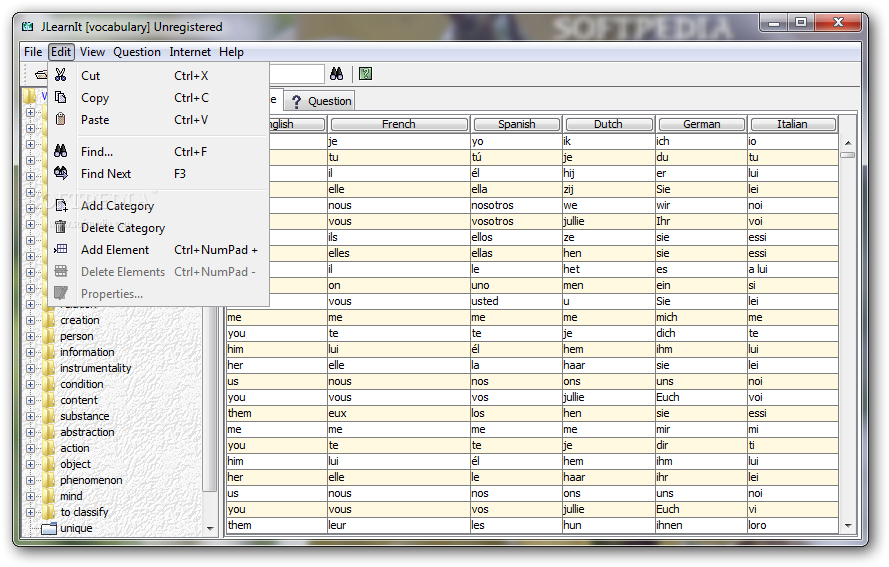Screen dimensions: 889x567
Task: Select the action category in tree
Action: point(74,448)
